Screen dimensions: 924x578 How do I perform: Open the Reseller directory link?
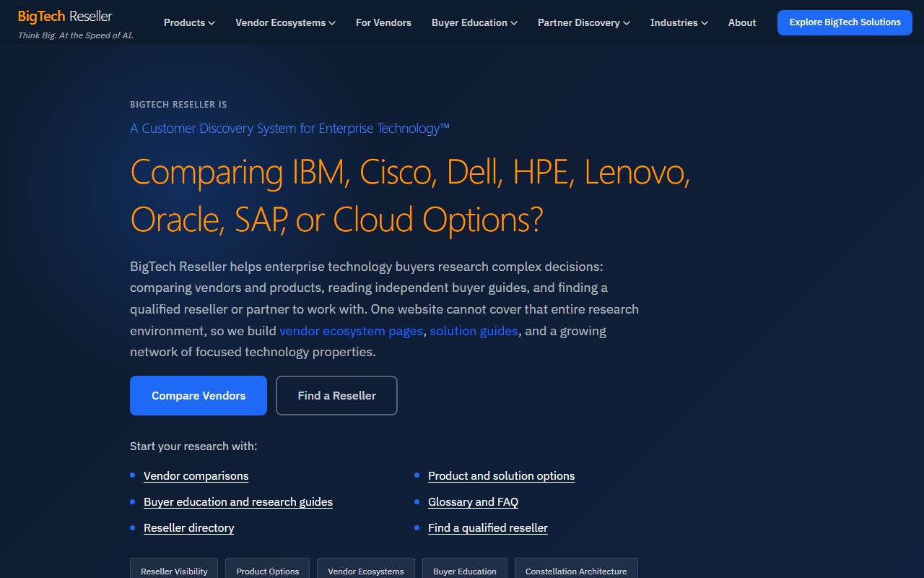click(x=188, y=528)
